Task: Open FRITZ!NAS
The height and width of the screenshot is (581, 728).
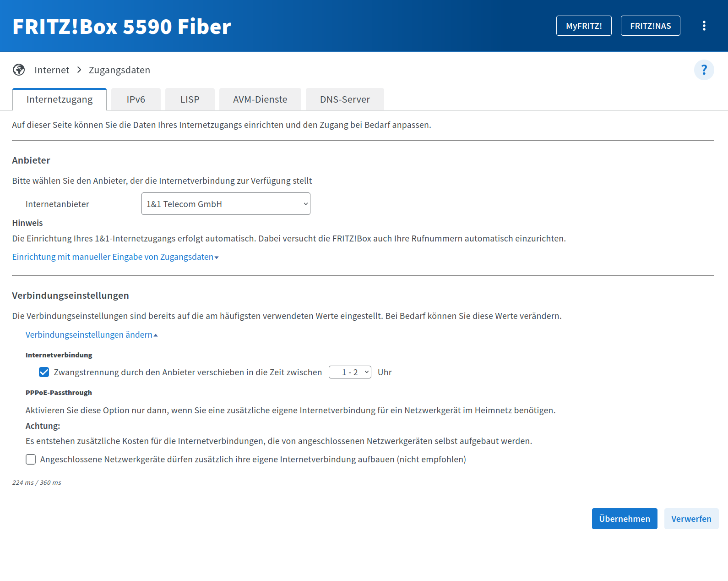Action: (651, 26)
